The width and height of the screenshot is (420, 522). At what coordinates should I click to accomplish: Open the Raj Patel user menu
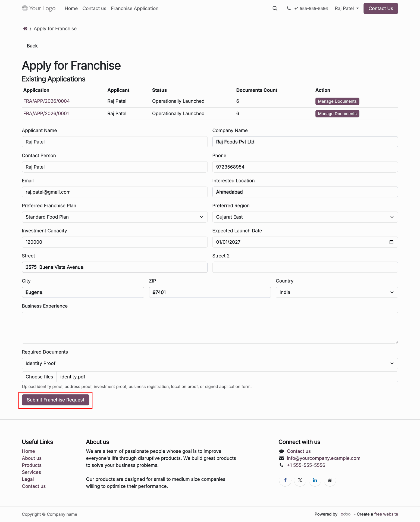[347, 8]
